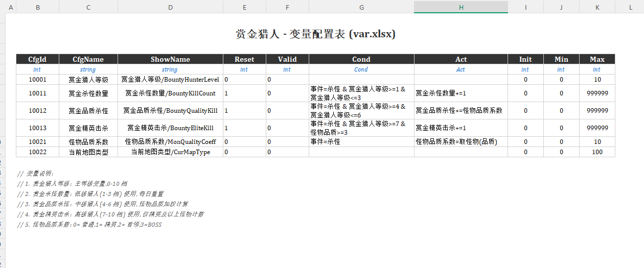Image resolution: width=644 pixels, height=268 pixels.
Task: Select column I header
Action: (x=525, y=7)
